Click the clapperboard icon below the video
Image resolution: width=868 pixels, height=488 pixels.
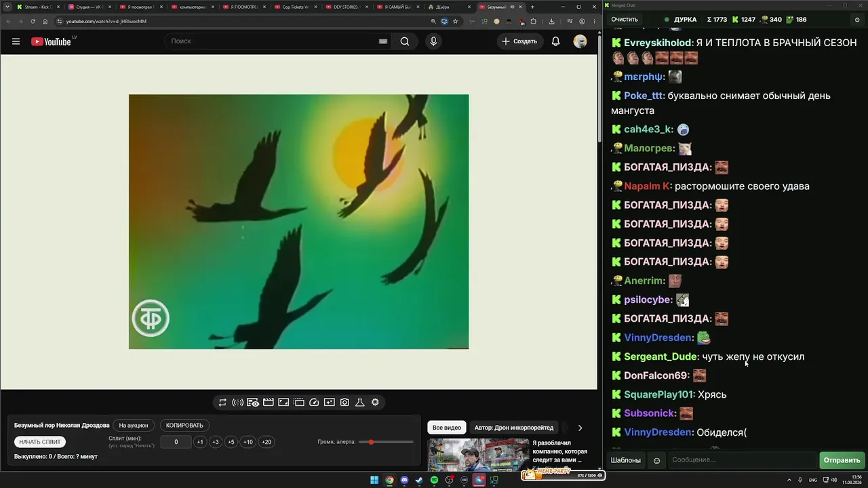269,403
